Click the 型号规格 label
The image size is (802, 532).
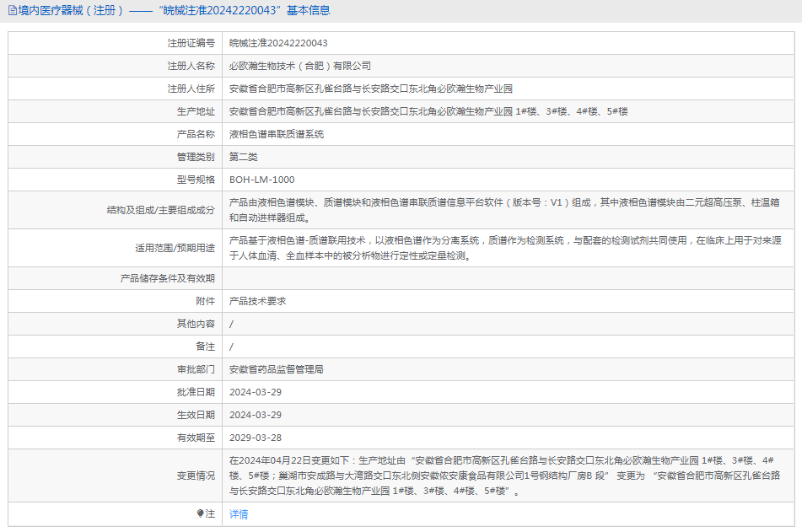click(x=196, y=180)
